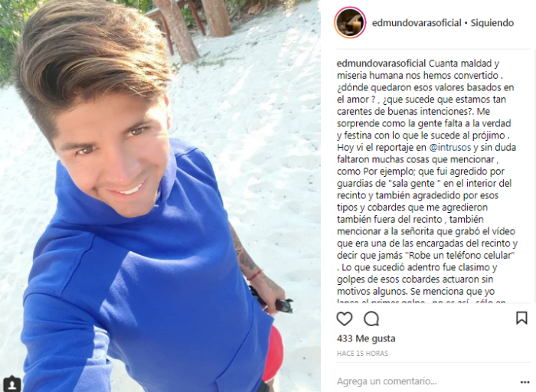Open more options three-dot menu
Viewport: 536px width, 392px height.
pyautogui.click(x=525, y=382)
